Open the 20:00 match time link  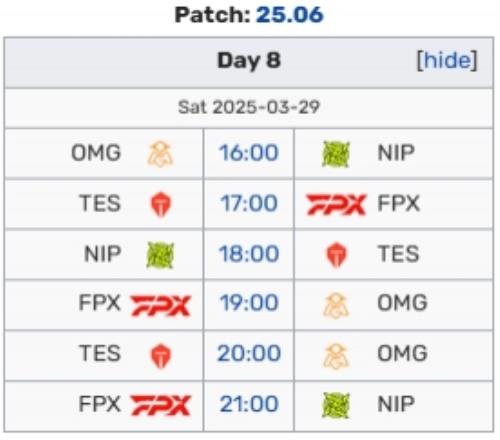(x=249, y=353)
